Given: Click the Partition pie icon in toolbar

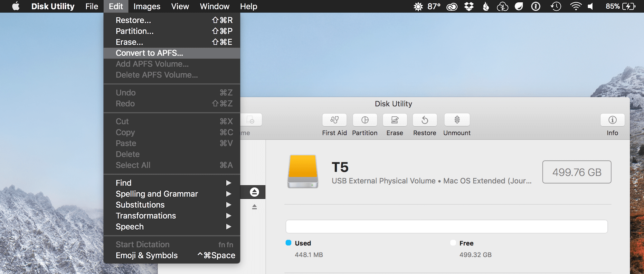Looking at the screenshot, I should click(x=365, y=120).
